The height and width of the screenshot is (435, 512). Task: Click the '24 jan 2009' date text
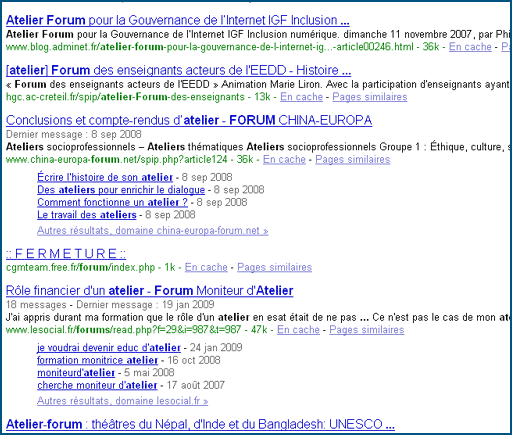coord(216,348)
